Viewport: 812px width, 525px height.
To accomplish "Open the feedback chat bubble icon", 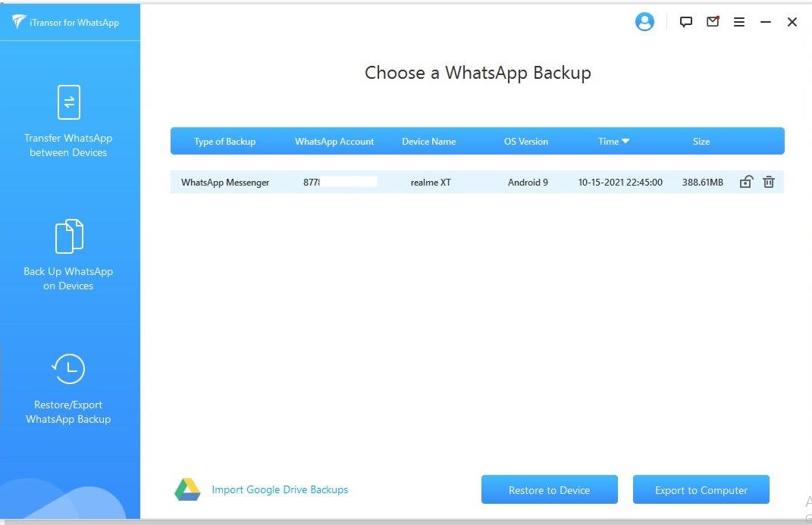I will coord(685,22).
